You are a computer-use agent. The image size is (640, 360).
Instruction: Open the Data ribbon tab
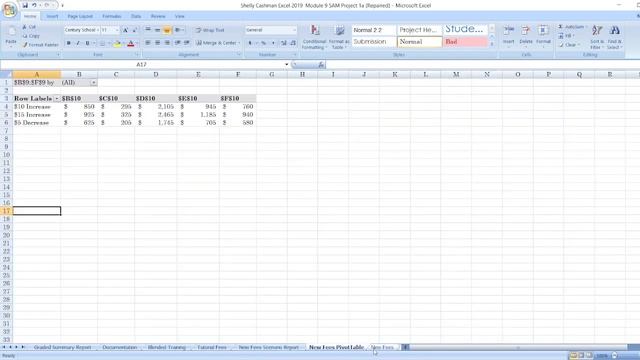click(x=136, y=16)
